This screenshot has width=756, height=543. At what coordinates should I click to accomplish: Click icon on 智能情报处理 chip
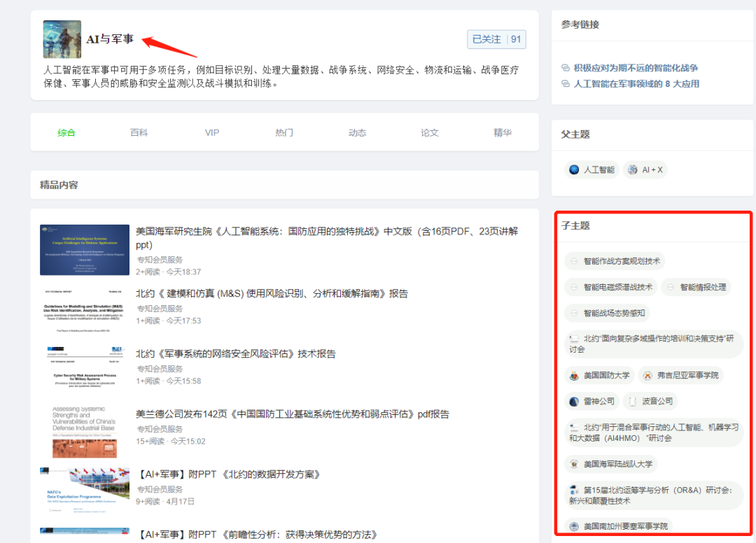point(671,287)
